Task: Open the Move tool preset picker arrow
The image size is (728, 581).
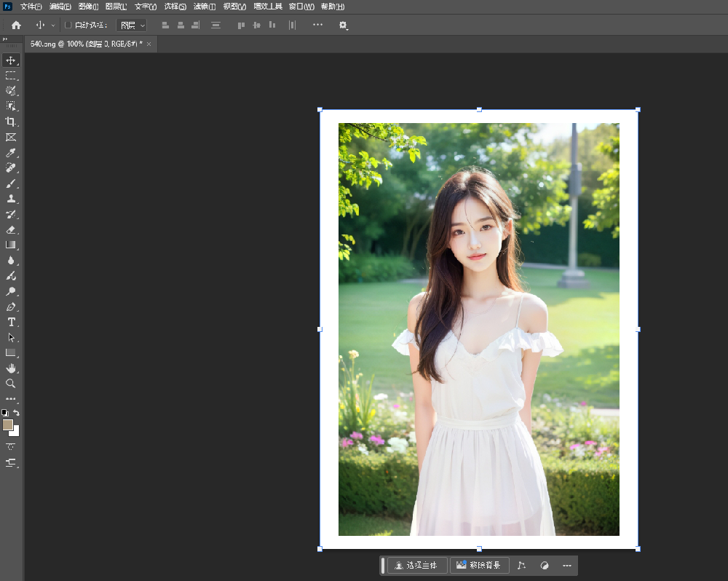Action: (x=53, y=25)
